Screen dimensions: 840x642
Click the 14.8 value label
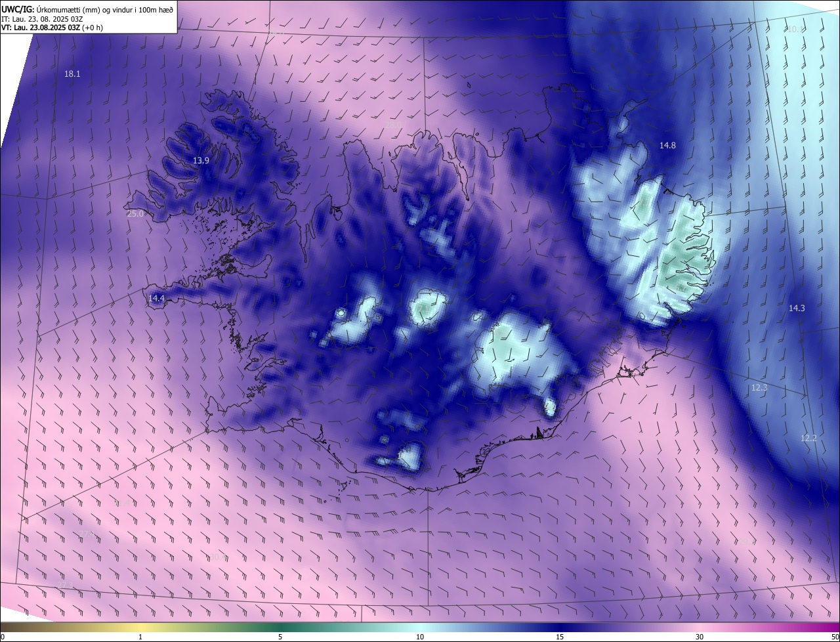[x=667, y=145]
